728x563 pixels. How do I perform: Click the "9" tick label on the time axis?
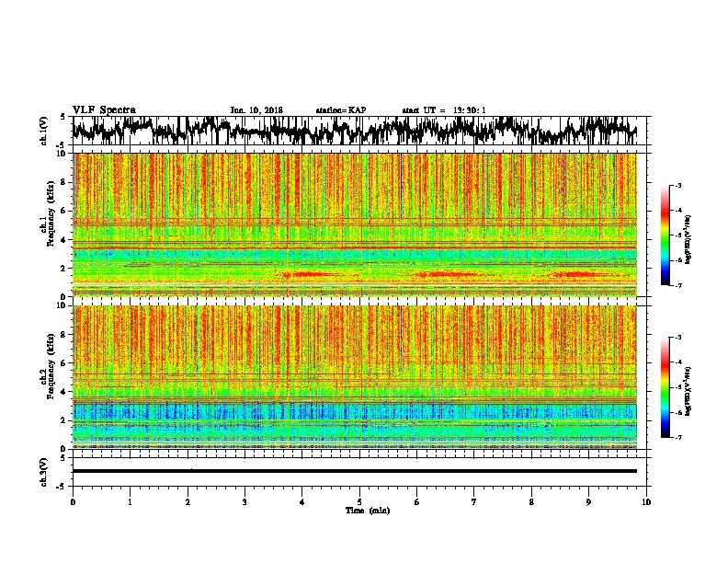tap(588, 502)
